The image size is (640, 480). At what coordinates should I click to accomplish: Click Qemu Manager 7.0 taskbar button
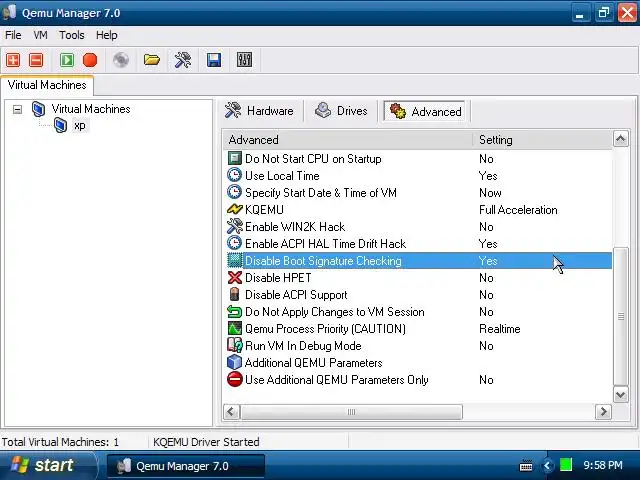[x=185, y=466]
